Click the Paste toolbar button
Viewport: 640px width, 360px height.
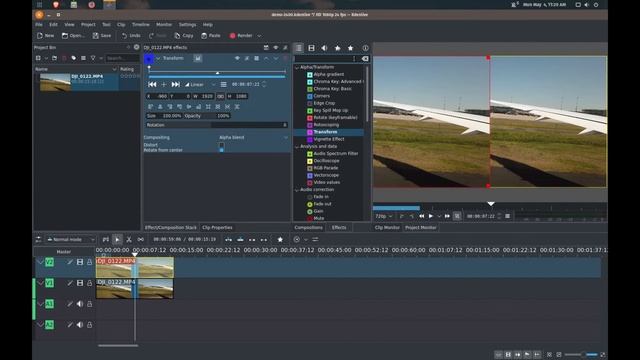coord(211,36)
